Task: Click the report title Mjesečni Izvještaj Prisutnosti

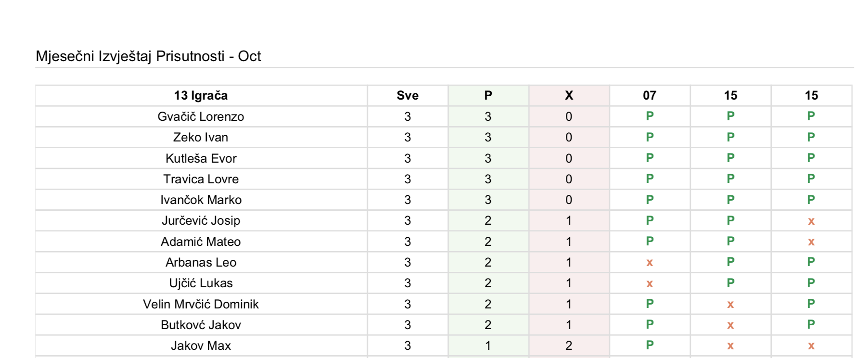Action: tap(148, 56)
